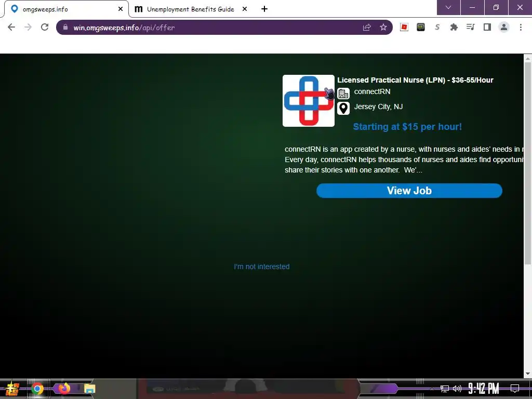Restore down the Chrome window
532x399 pixels.
[496, 7]
